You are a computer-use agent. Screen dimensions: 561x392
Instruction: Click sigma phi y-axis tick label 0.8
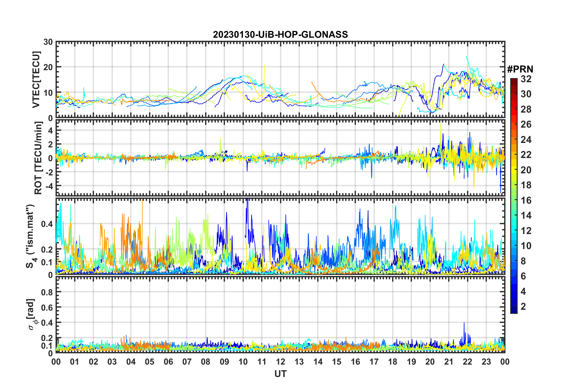[x=47, y=292]
